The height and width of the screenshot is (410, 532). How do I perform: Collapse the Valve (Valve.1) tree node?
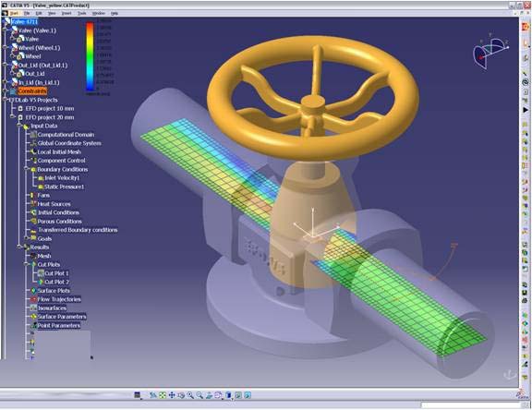click(5, 30)
